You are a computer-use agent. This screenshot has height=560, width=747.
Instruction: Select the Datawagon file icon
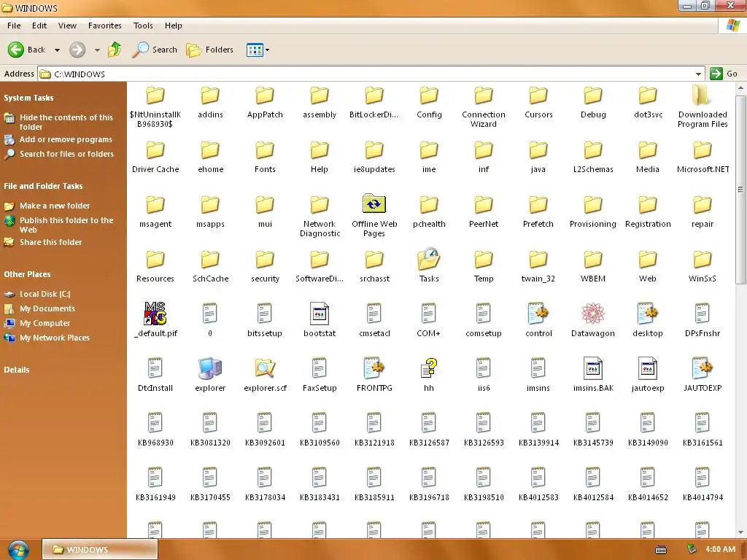pos(593,314)
